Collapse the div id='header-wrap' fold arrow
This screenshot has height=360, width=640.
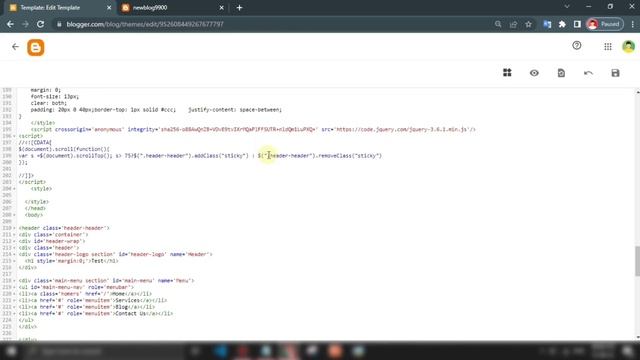click(x=14, y=241)
